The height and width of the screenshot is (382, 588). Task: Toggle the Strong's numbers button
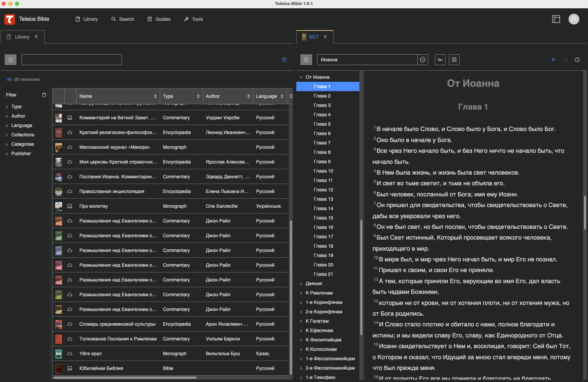[x=440, y=60]
